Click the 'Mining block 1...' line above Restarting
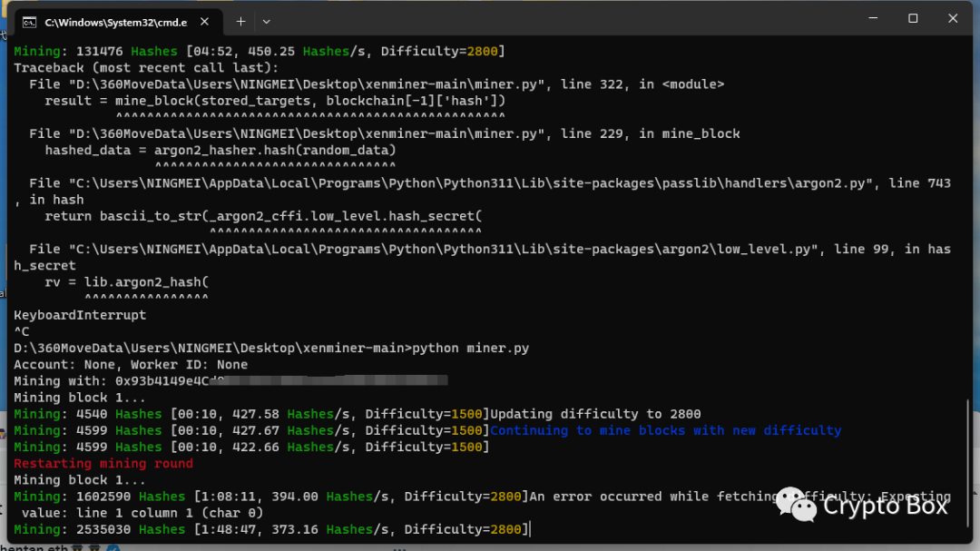This screenshot has height=551, width=980. click(79, 398)
